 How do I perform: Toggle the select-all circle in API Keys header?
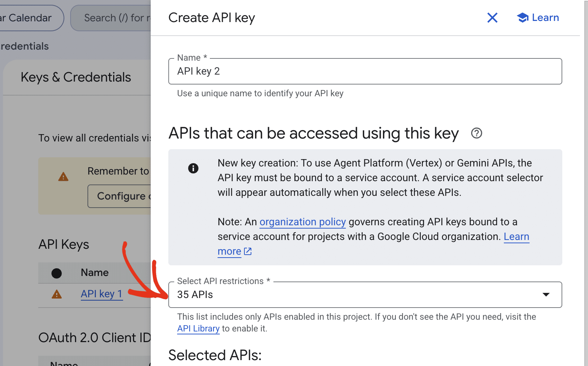[x=57, y=273]
